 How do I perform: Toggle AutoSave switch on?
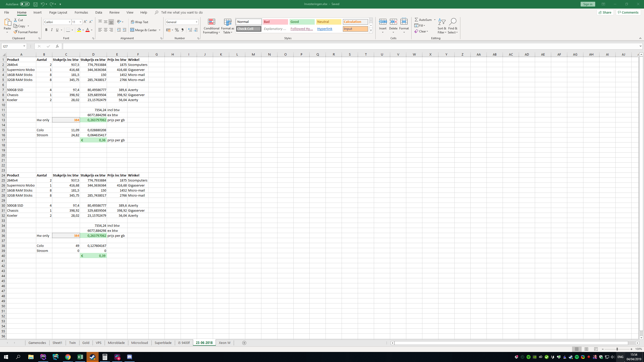(25, 4)
